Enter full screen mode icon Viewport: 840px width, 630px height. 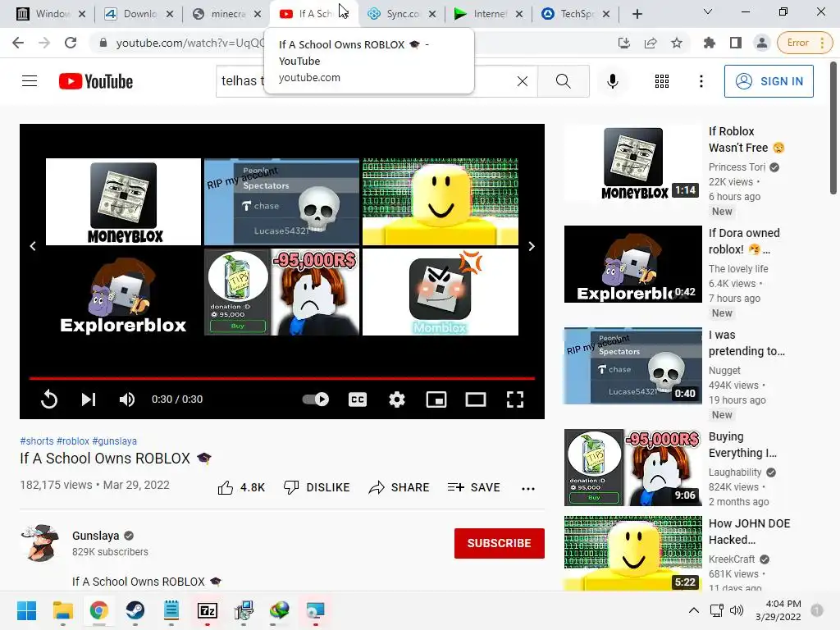pyautogui.click(x=515, y=399)
